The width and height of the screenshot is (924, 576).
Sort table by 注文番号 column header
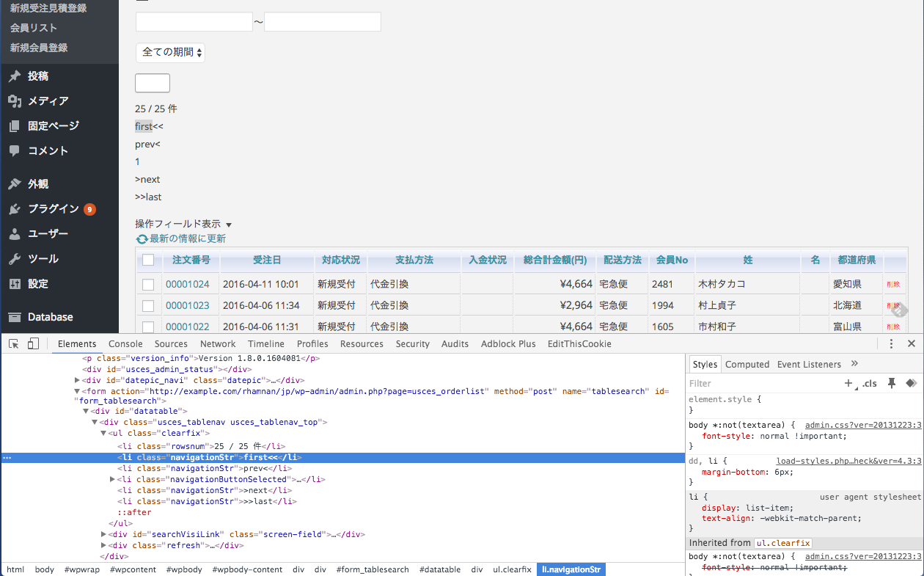[x=191, y=260]
